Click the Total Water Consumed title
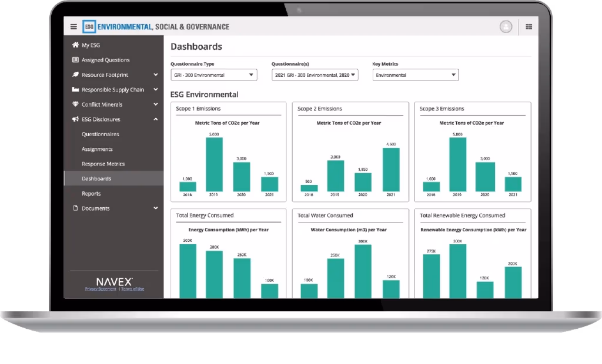 (325, 215)
